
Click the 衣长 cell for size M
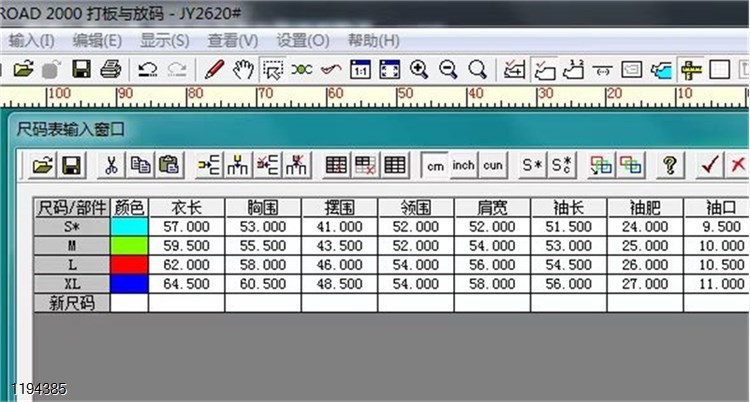pyautogui.click(x=186, y=246)
